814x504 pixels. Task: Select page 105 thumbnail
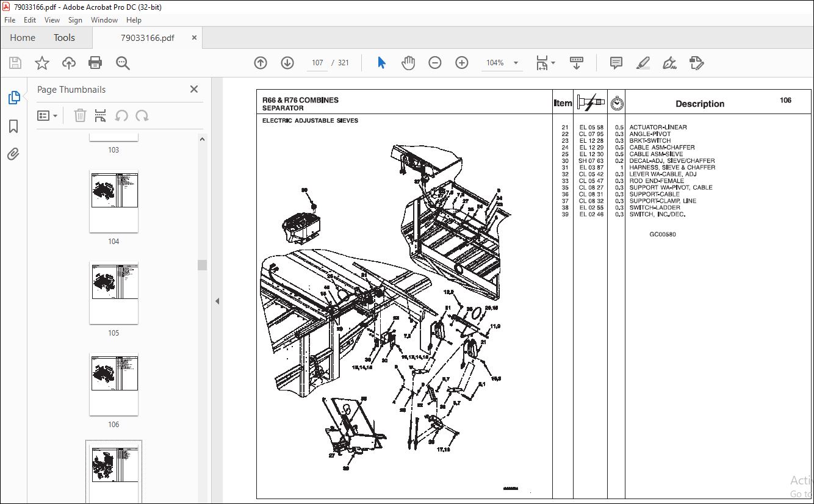(113, 293)
